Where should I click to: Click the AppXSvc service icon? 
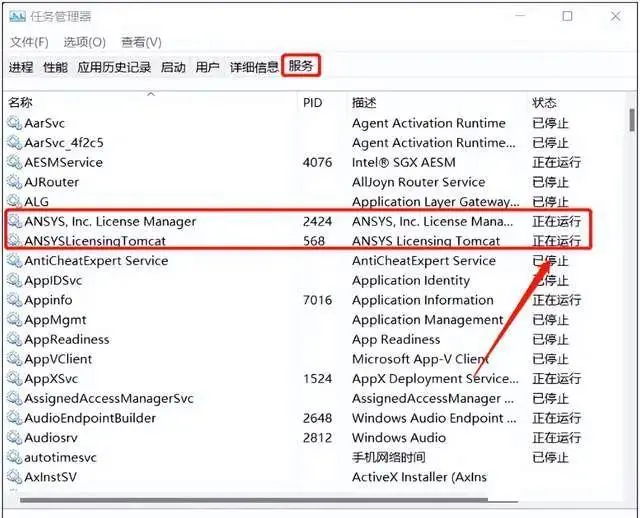point(14,378)
